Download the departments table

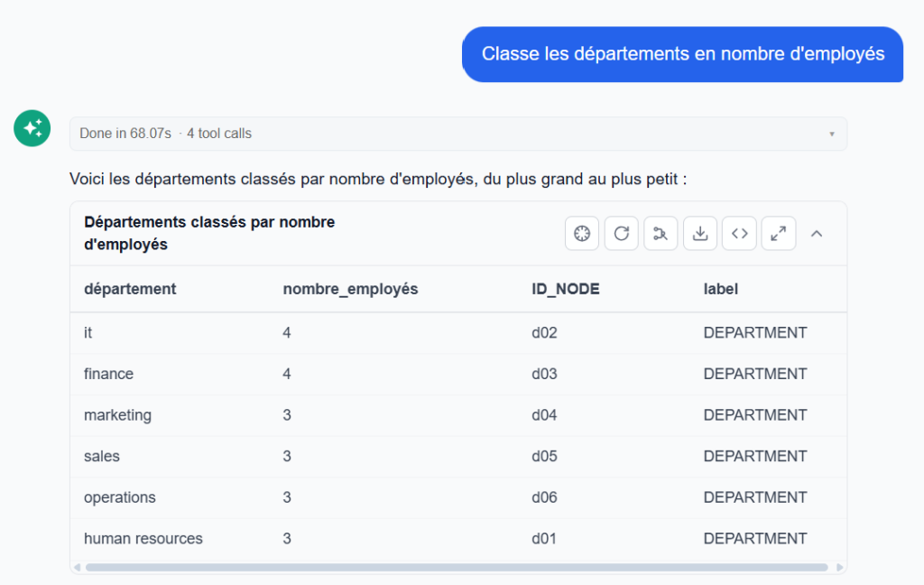(x=700, y=234)
